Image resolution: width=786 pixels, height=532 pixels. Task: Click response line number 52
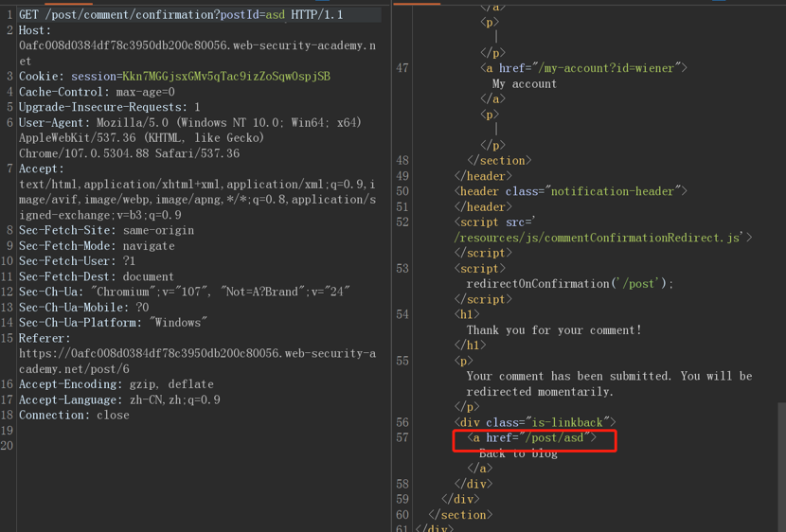click(402, 222)
